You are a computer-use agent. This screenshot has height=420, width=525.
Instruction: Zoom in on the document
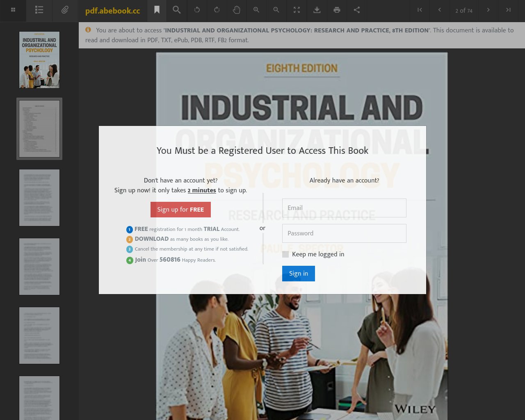pyautogui.click(x=256, y=10)
